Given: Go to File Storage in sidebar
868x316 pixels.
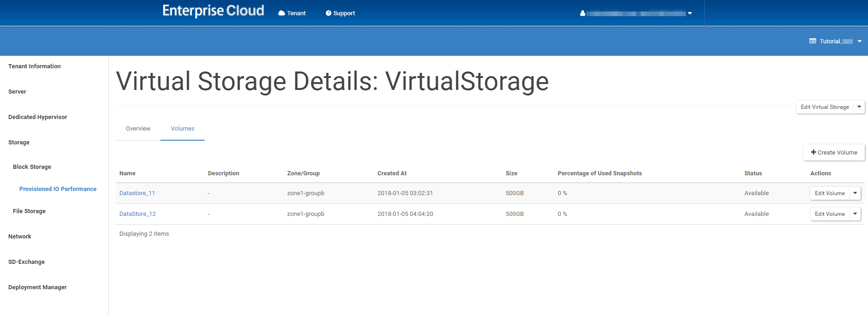Looking at the screenshot, I should click(x=29, y=211).
